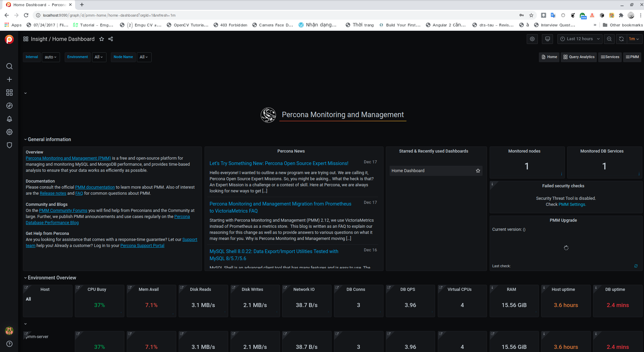Open a new browser tab
Viewport: 644px width, 352px height.
82,5
